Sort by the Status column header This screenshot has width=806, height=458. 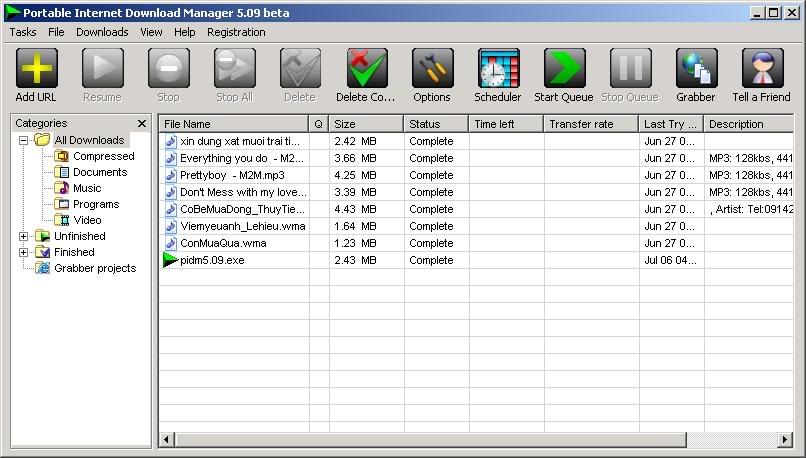[x=436, y=124]
